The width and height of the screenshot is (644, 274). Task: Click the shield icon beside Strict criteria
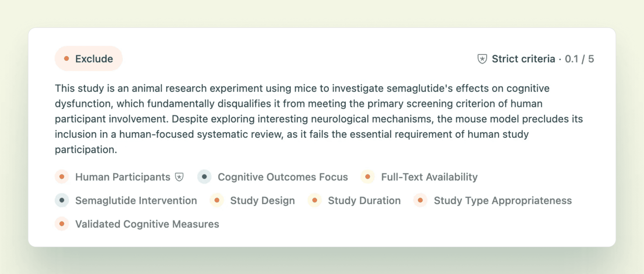click(482, 59)
